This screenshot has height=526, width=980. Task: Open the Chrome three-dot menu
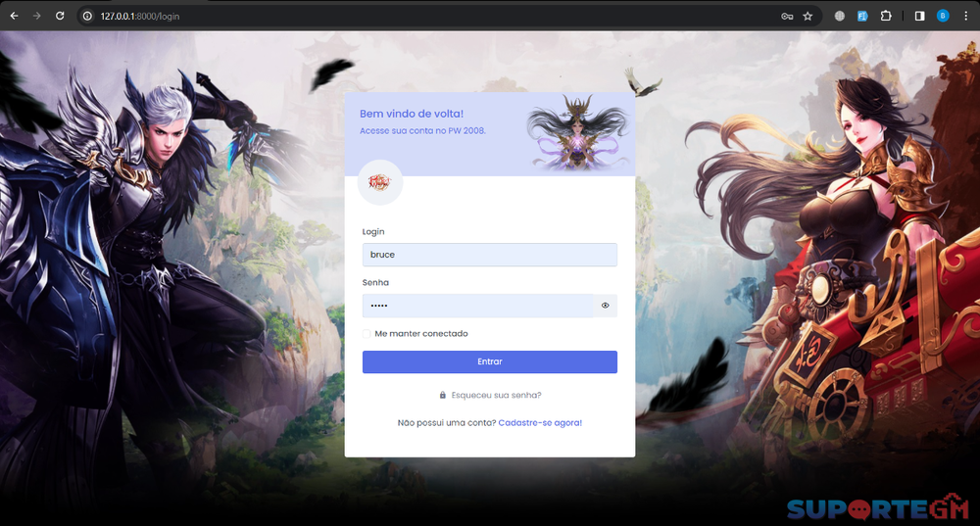click(x=966, y=16)
